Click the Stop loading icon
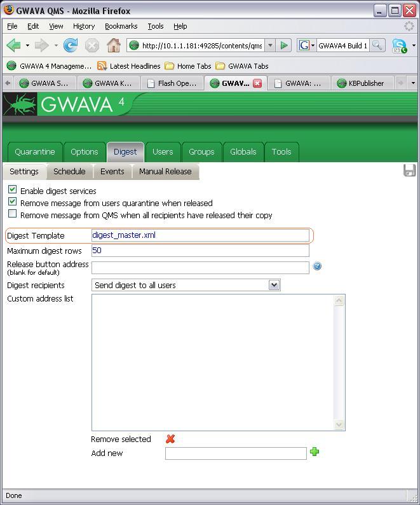 coord(91,45)
